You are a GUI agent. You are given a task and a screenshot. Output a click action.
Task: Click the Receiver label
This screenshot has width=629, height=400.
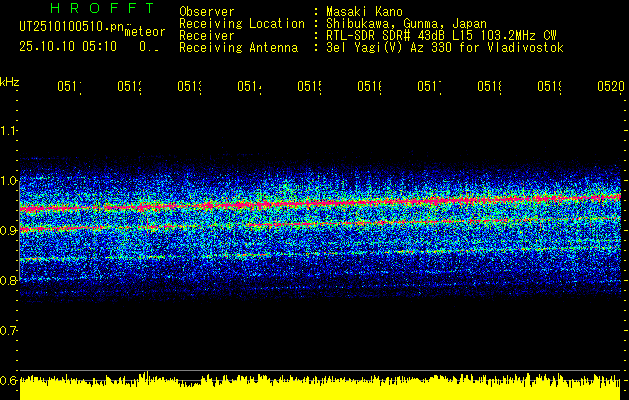207,36
